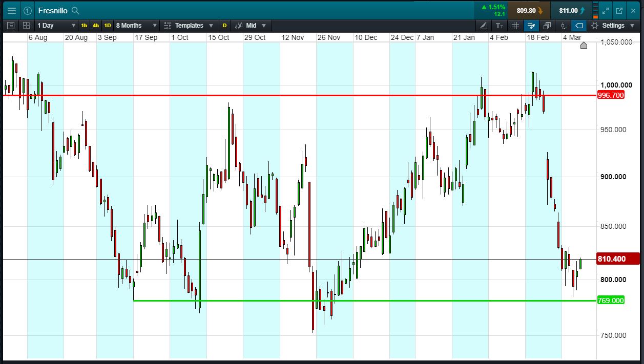The height and width of the screenshot is (364, 644).
Task: Select the drawing tools triangle icon
Action: [484, 25]
